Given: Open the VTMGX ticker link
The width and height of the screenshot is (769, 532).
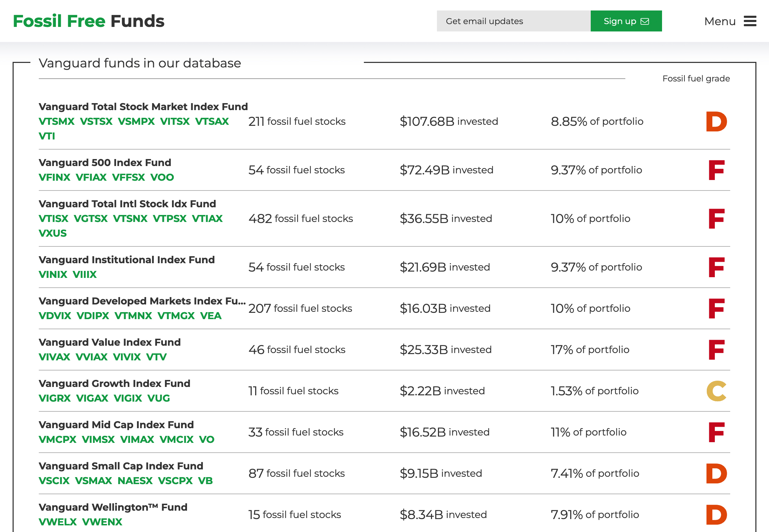Looking at the screenshot, I should (176, 316).
